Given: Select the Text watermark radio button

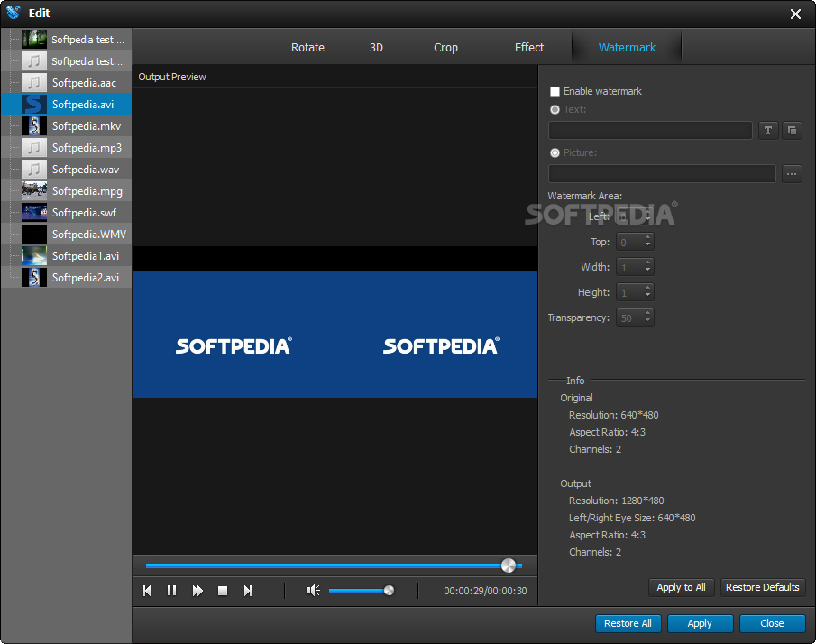Looking at the screenshot, I should point(555,109).
